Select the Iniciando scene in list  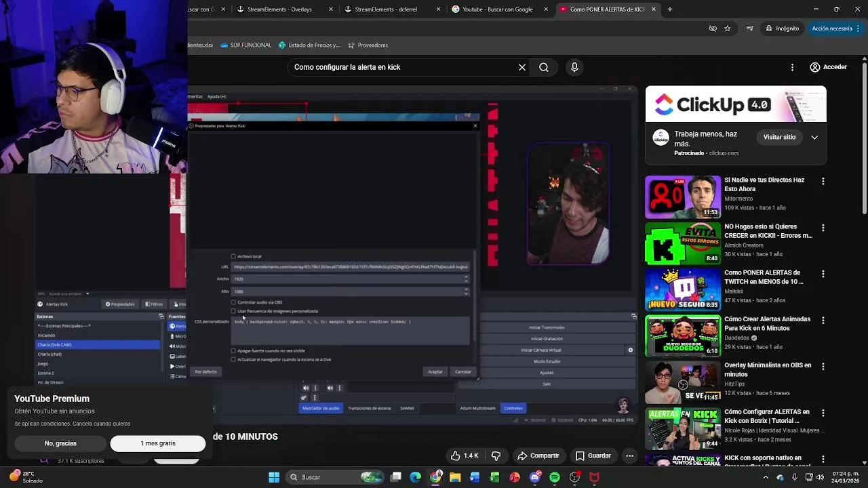98,335
